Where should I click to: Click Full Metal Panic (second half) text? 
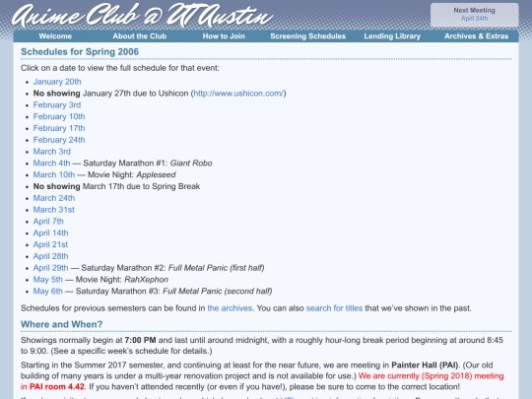[217, 291]
